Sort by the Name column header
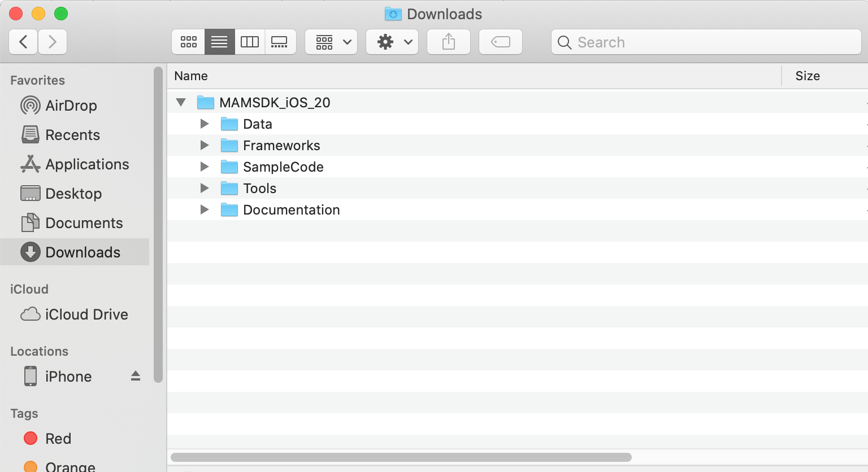 click(191, 76)
